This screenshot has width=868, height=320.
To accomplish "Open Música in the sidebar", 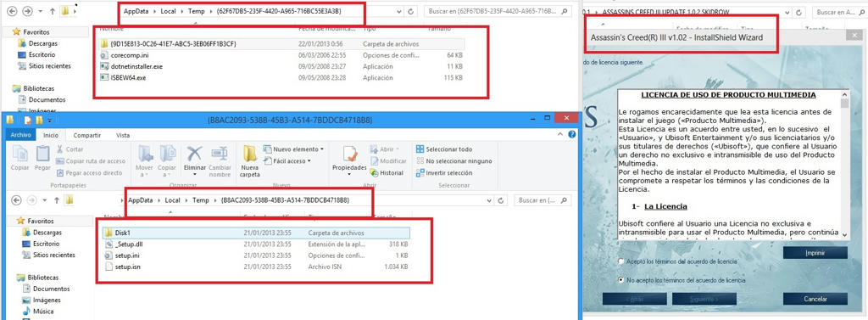I will tap(43, 312).
